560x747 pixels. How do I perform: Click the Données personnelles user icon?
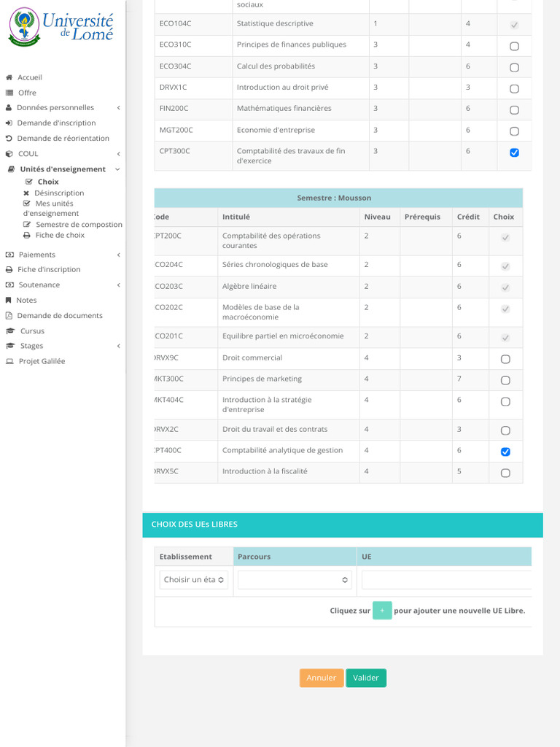pos(9,108)
